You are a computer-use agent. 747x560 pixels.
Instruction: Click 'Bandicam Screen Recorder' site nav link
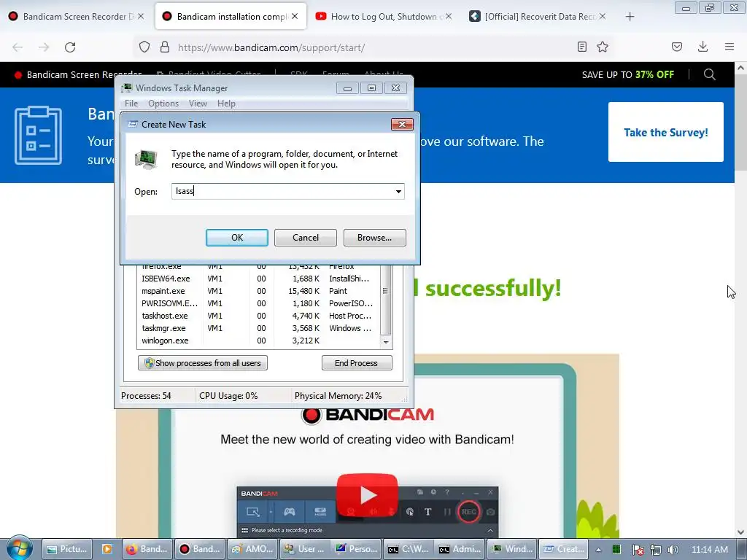pyautogui.click(x=79, y=75)
